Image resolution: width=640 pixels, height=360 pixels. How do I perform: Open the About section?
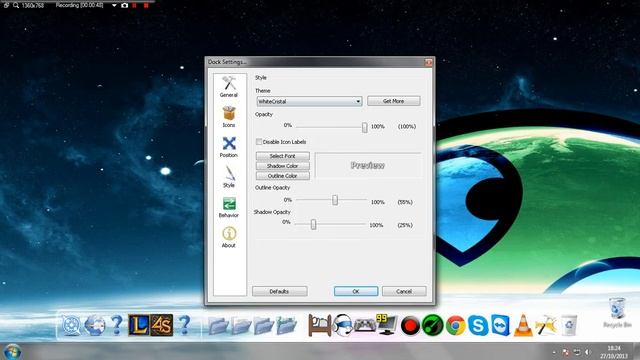pyautogui.click(x=229, y=237)
